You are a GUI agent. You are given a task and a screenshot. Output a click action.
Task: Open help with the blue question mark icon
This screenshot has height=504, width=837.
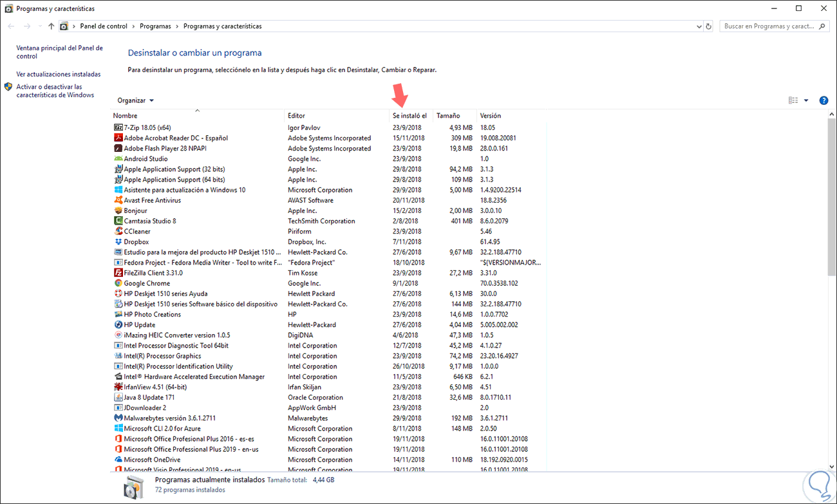click(823, 100)
